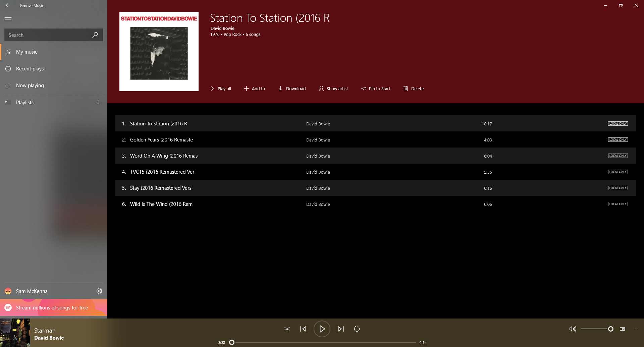Image resolution: width=644 pixels, height=347 pixels.
Task: Switch to My music
Action: pyautogui.click(x=26, y=52)
